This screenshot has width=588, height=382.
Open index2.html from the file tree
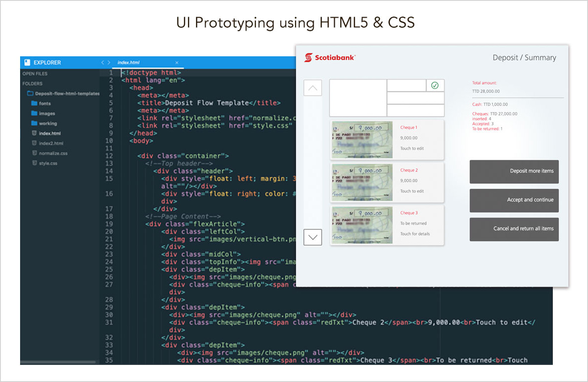(50, 143)
